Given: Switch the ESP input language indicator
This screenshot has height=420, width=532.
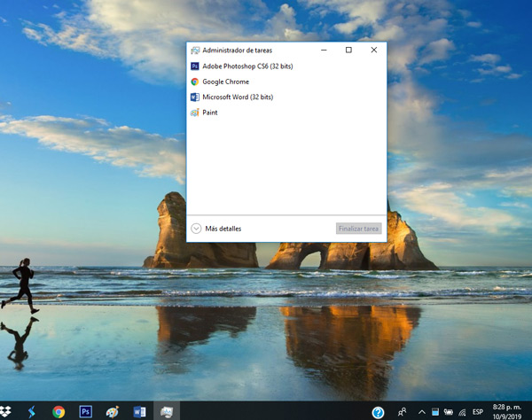Looking at the screenshot, I should tap(478, 412).
